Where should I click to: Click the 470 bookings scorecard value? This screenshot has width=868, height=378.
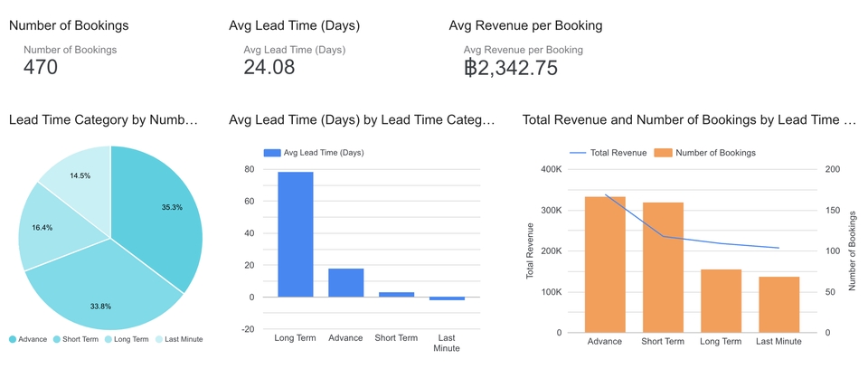tap(41, 67)
